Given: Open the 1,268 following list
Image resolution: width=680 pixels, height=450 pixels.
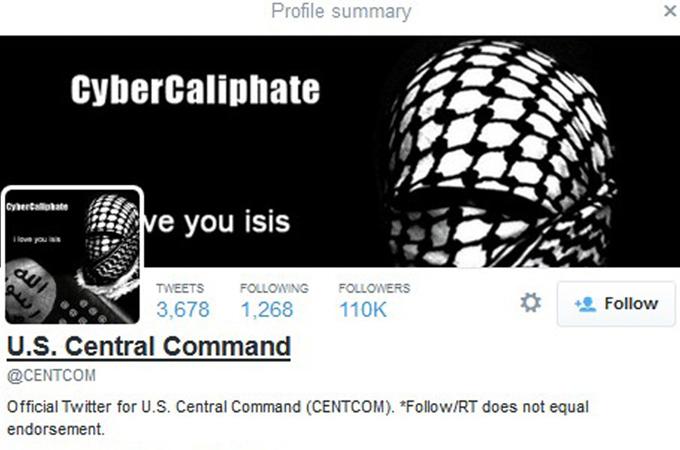Looking at the screenshot, I should coord(267,310).
